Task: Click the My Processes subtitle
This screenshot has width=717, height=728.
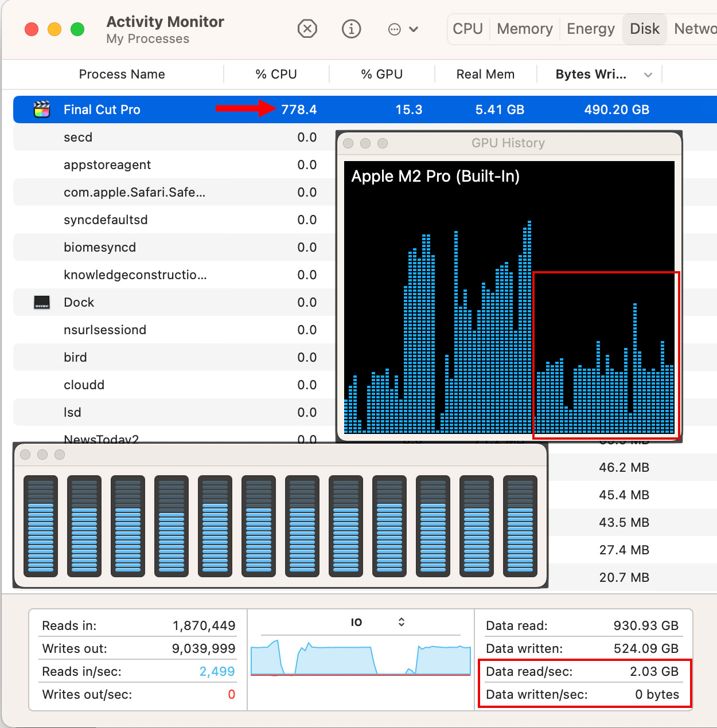Action: tap(148, 38)
